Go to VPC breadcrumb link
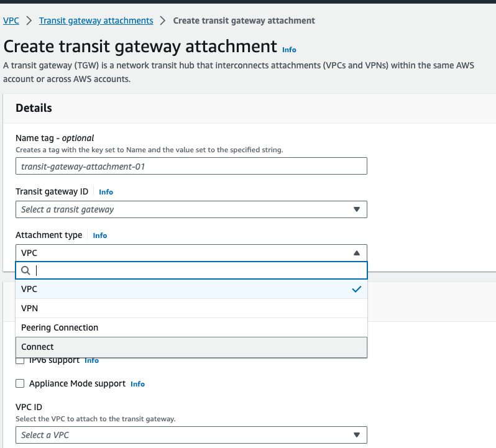 (11, 21)
